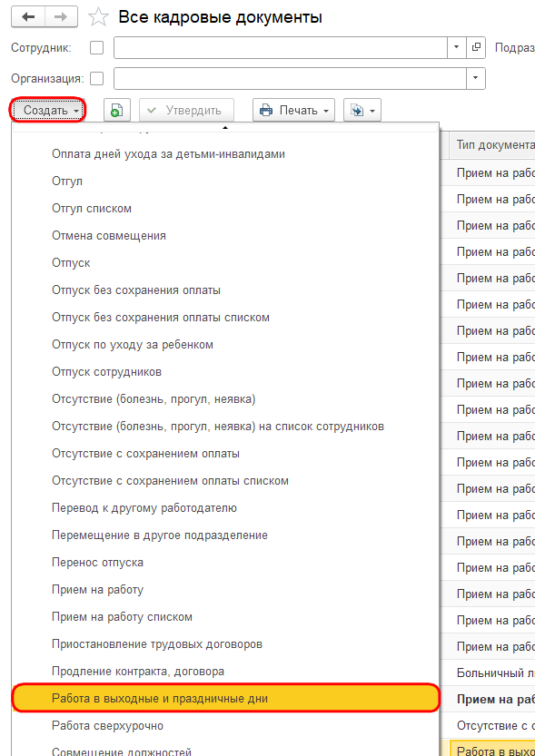Image resolution: width=535 pixels, height=756 pixels.
Task: Choose Прием на работу списком
Action: point(225,617)
